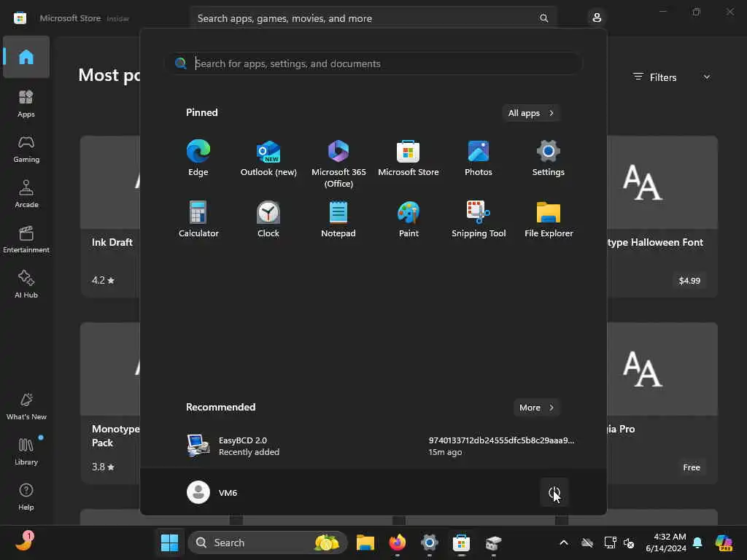This screenshot has height=560, width=747.
Task: Click the Windows Start button on taskbar
Action: pyautogui.click(x=169, y=542)
